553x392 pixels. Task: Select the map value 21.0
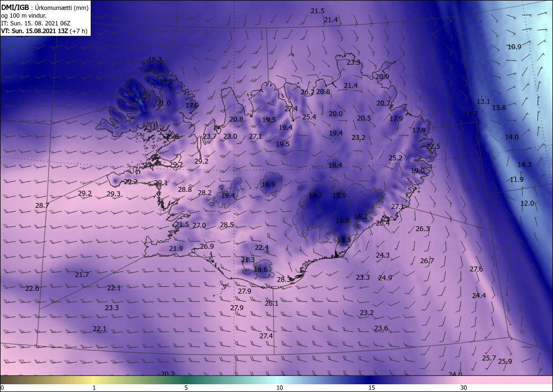click(164, 103)
